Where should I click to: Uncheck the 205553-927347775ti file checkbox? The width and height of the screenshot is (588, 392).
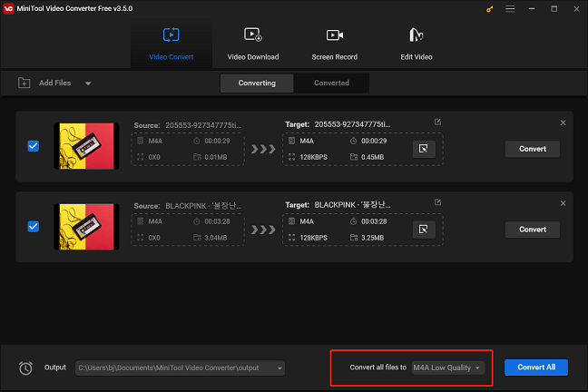[34, 146]
